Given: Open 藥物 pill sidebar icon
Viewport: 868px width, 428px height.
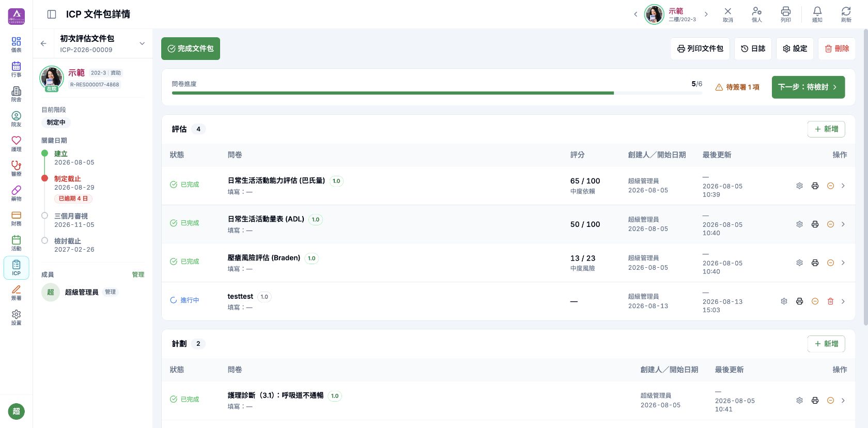Looking at the screenshot, I should click(x=17, y=193).
